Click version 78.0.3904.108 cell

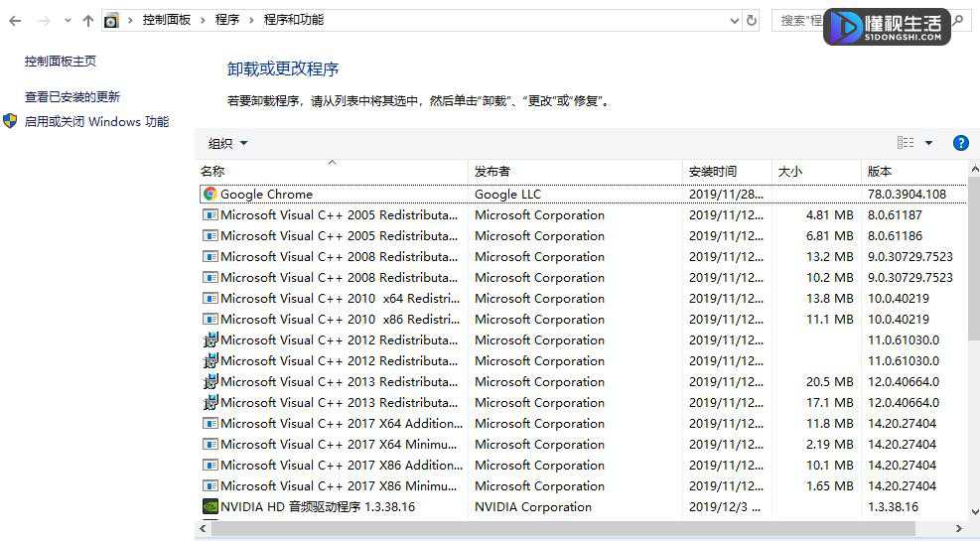[x=907, y=195]
